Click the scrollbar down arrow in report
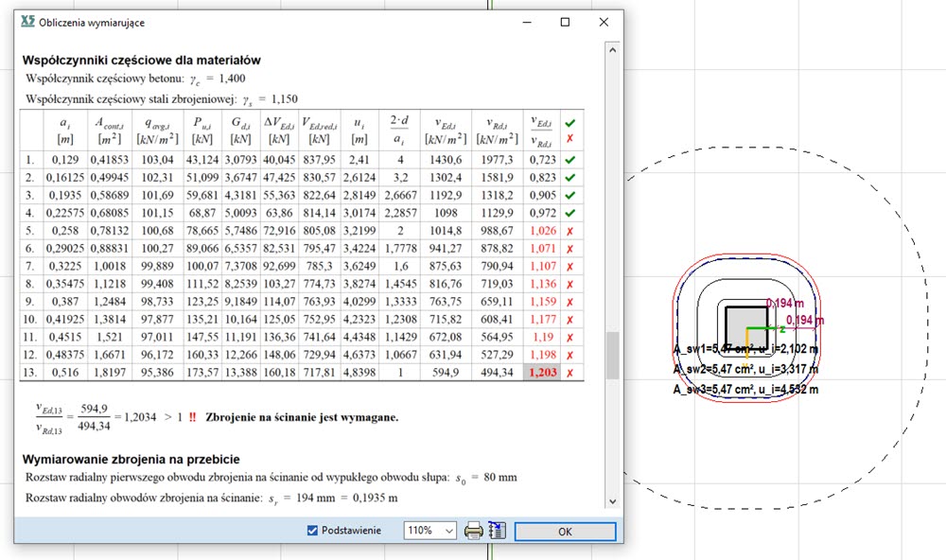 [612, 502]
